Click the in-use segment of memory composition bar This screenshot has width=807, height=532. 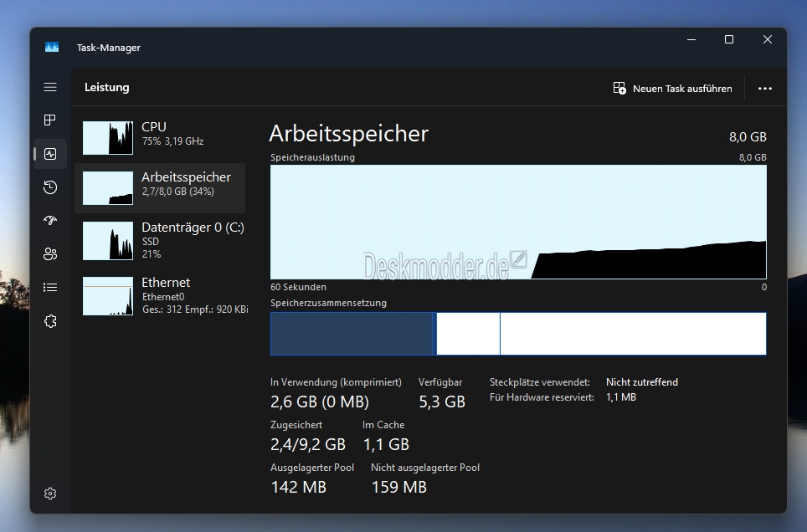click(352, 334)
